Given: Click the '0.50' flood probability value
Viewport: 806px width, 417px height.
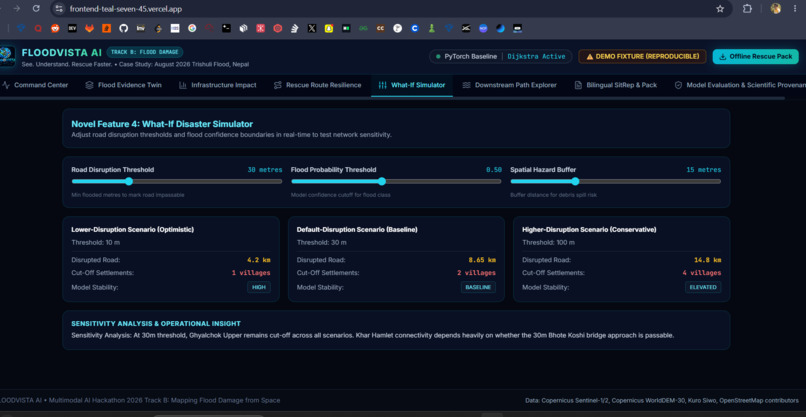Looking at the screenshot, I should 494,170.
